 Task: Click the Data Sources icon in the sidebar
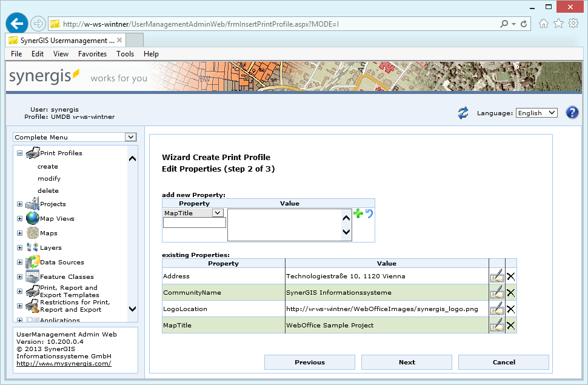32,261
